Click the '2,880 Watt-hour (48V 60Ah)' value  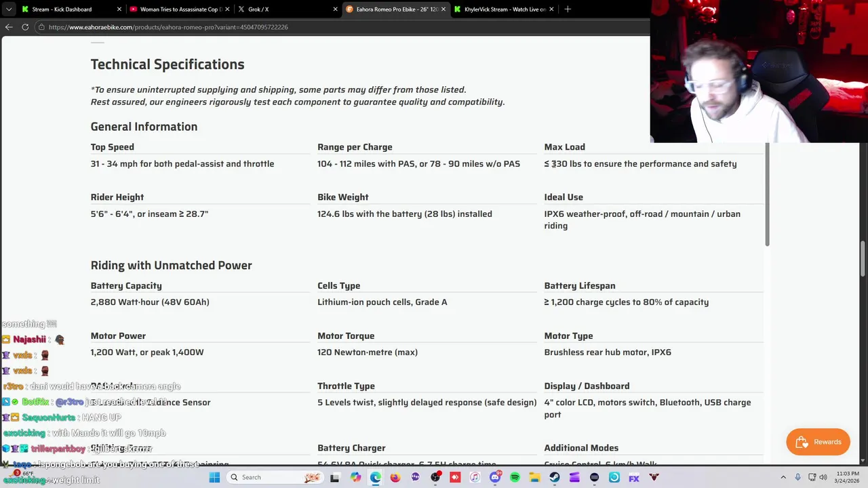click(x=150, y=302)
